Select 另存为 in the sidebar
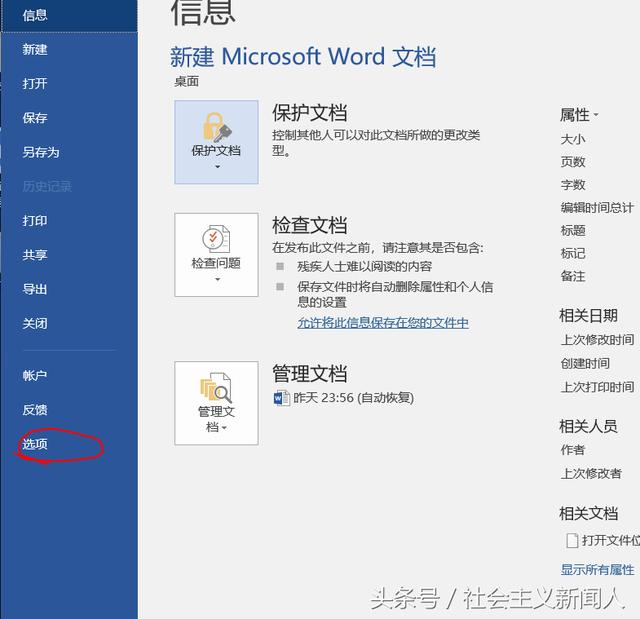The image size is (640, 619). (x=69, y=152)
